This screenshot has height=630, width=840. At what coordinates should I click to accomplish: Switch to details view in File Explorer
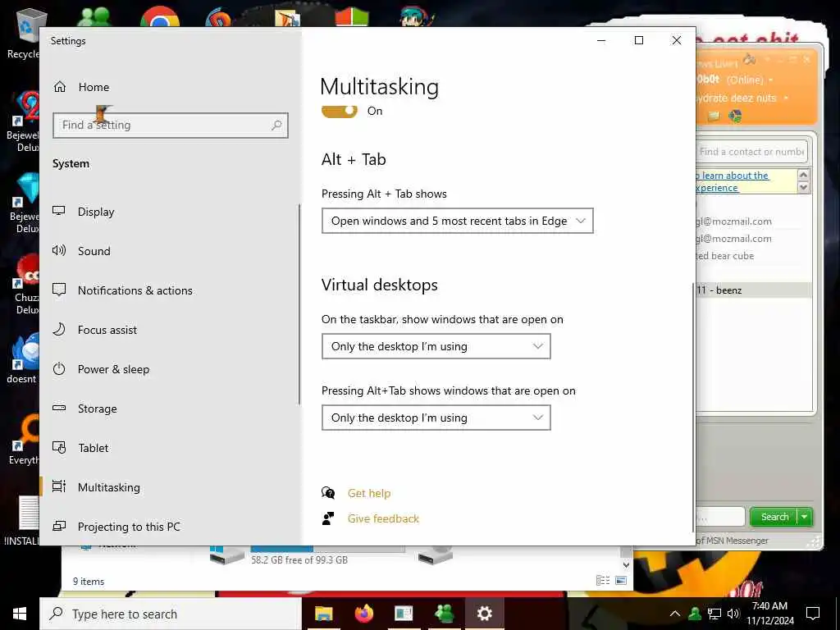click(603, 580)
